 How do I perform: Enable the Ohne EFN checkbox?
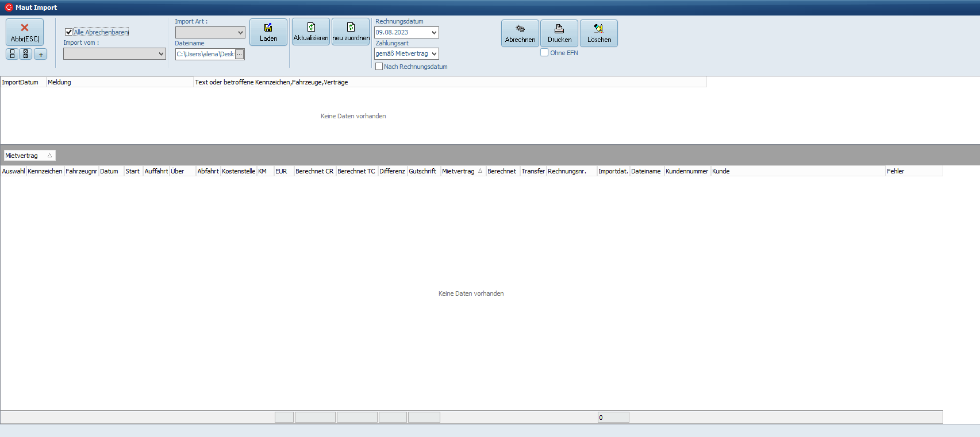pyautogui.click(x=544, y=53)
